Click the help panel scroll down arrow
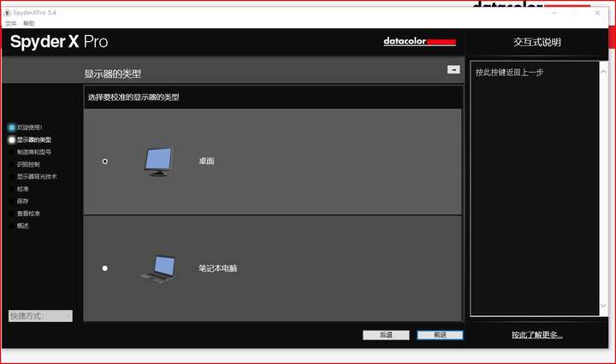This screenshot has height=364, width=616. point(604,306)
